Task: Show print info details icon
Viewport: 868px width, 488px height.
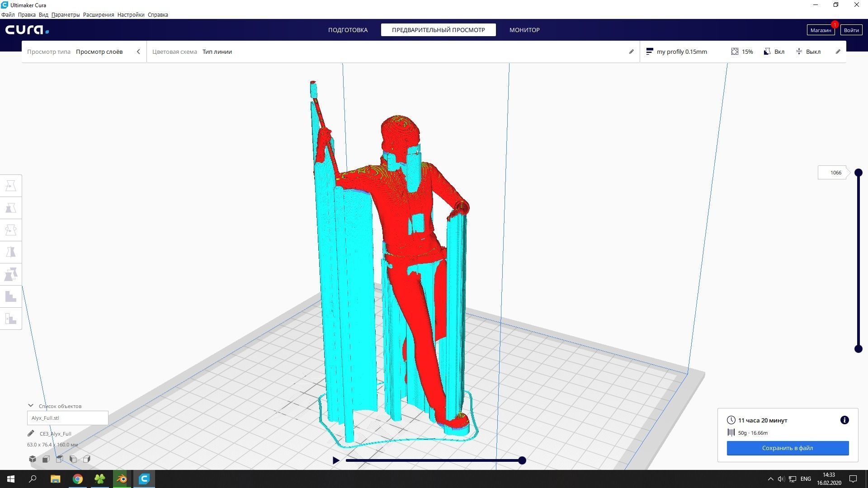Action: click(844, 420)
